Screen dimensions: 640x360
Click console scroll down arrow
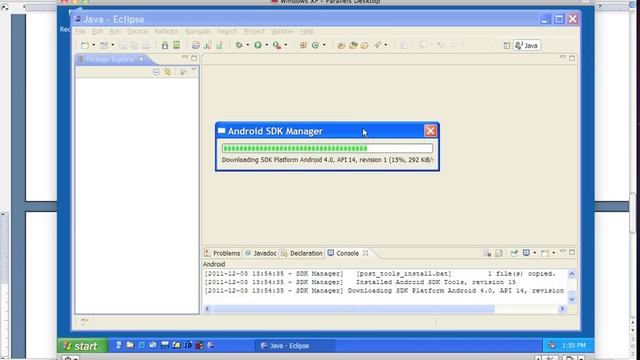572,300
